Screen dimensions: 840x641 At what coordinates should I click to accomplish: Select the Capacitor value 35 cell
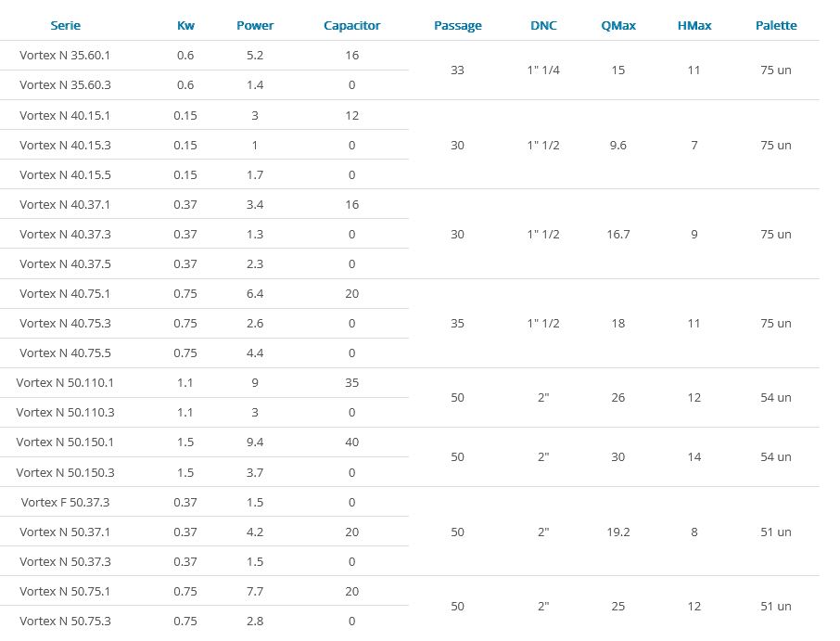pyautogui.click(x=351, y=382)
